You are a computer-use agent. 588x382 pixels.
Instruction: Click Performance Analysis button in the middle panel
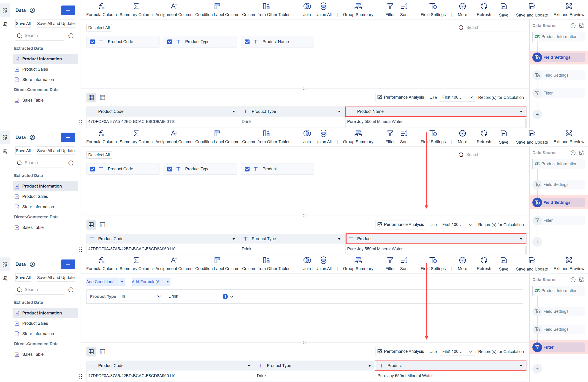[400, 224]
